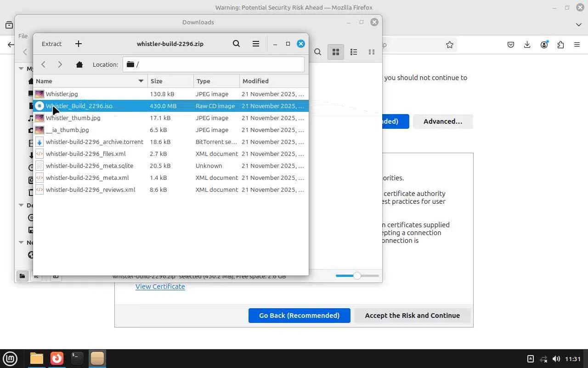Open Firefox application menu
Screen dimensions: 588x368
(577, 45)
